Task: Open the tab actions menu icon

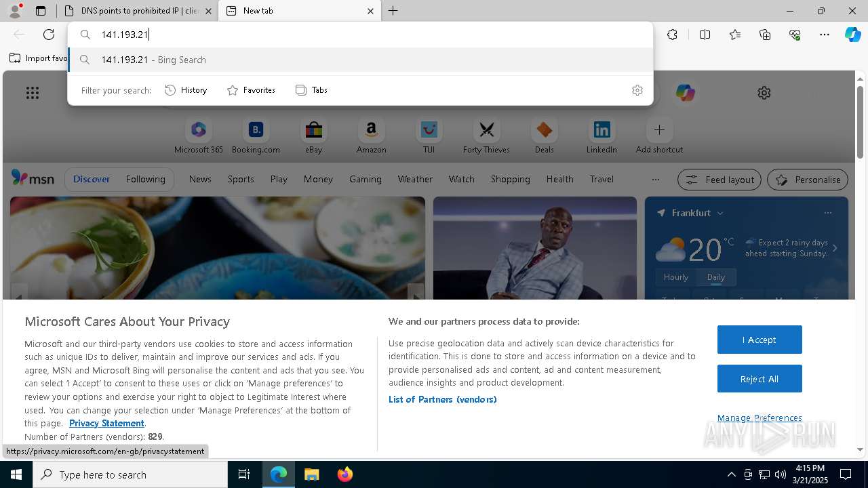Action: 41,11
